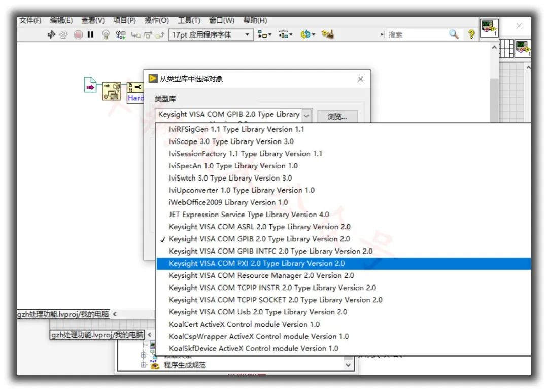Image resolution: width=548 pixels, height=392 pixels.
Task: Click the type library dropdown arrow
Action: click(x=306, y=115)
